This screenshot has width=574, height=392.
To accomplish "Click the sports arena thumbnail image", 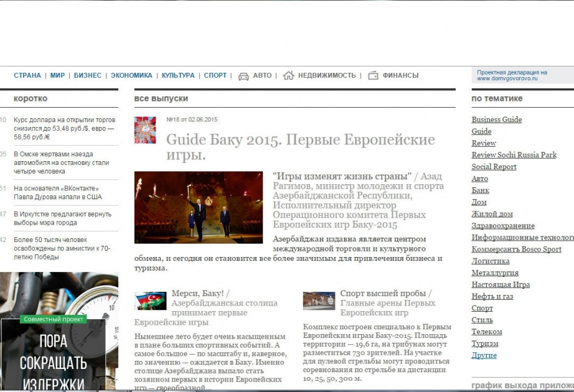I will pos(319,301).
